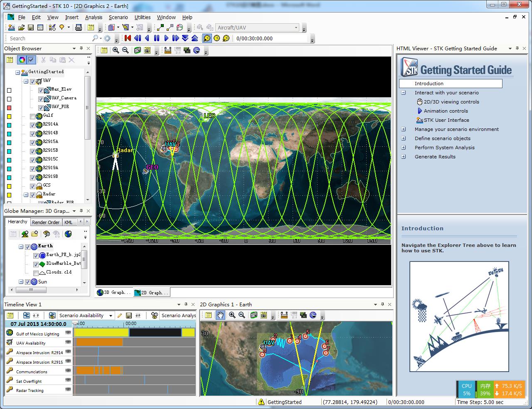Click the Measure ruler icon in 2D Graphics 2

pyautogui.click(x=168, y=50)
